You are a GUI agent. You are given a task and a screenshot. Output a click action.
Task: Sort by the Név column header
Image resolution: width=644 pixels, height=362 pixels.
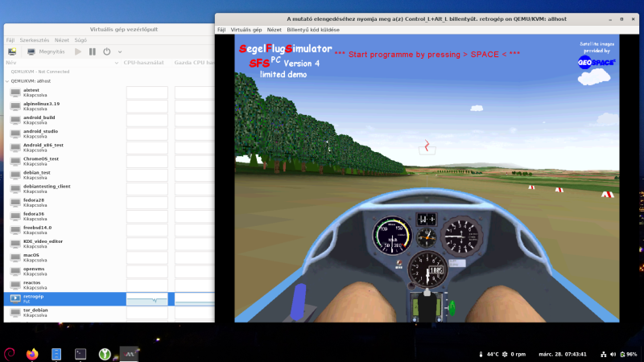click(x=62, y=63)
